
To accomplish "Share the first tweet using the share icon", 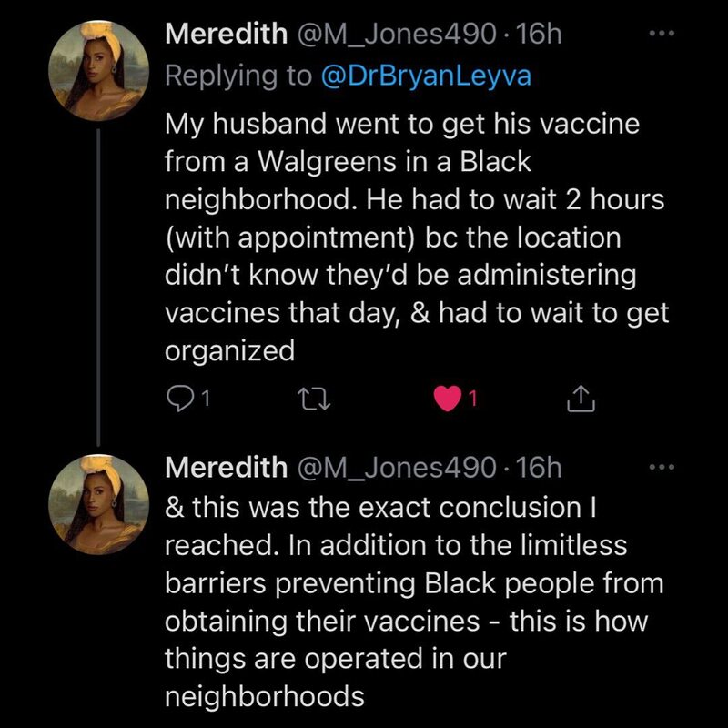I will [x=580, y=398].
